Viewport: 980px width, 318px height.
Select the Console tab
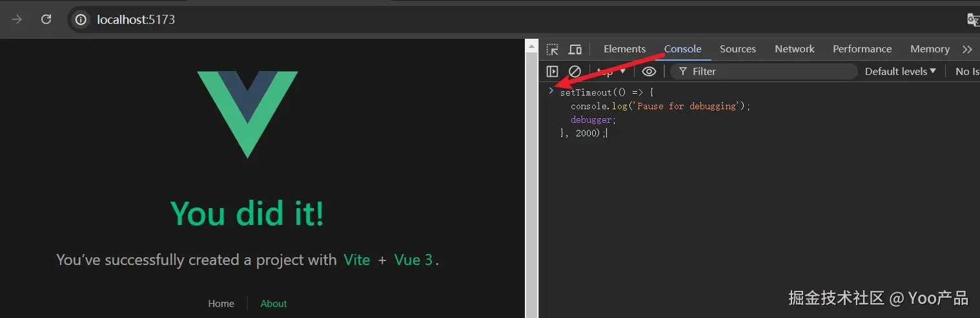(682, 49)
